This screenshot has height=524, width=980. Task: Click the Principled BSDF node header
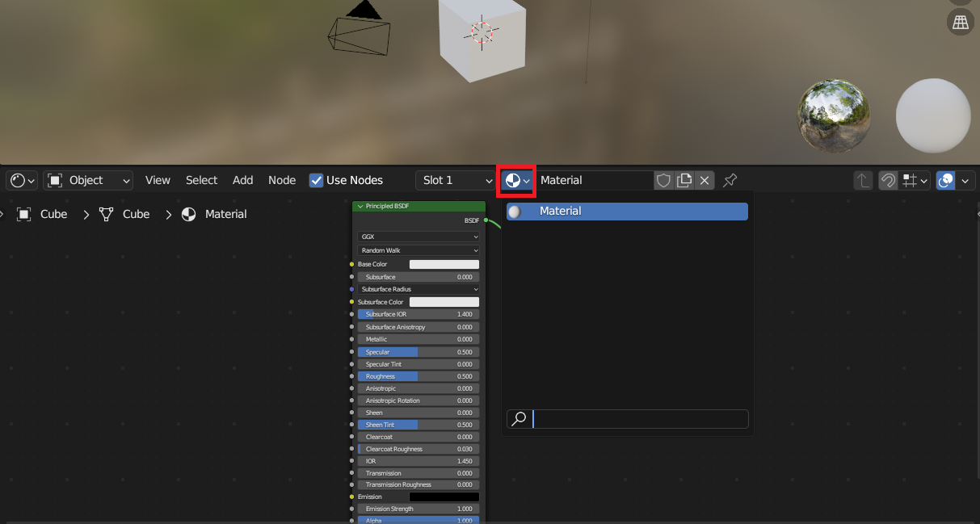(418, 207)
